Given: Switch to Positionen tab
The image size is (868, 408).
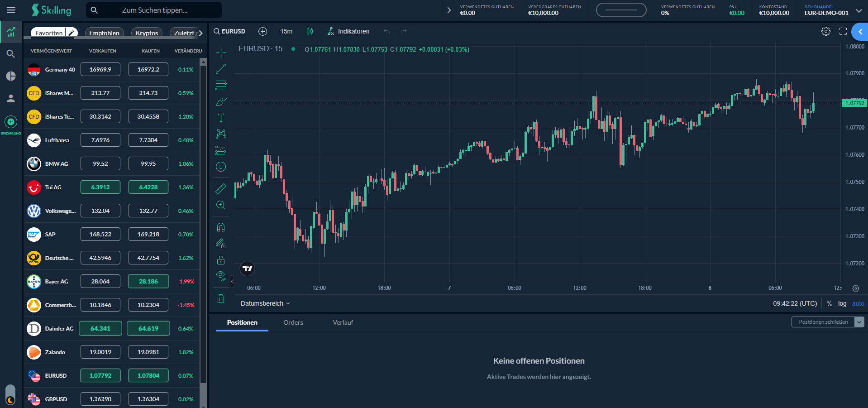Looking at the screenshot, I should pyautogui.click(x=242, y=322).
